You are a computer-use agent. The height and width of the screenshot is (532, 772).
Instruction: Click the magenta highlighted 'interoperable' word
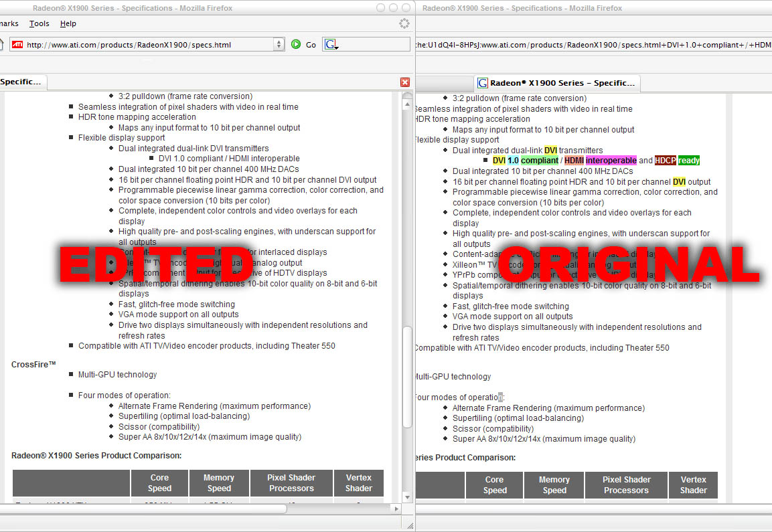tap(611, 161)
